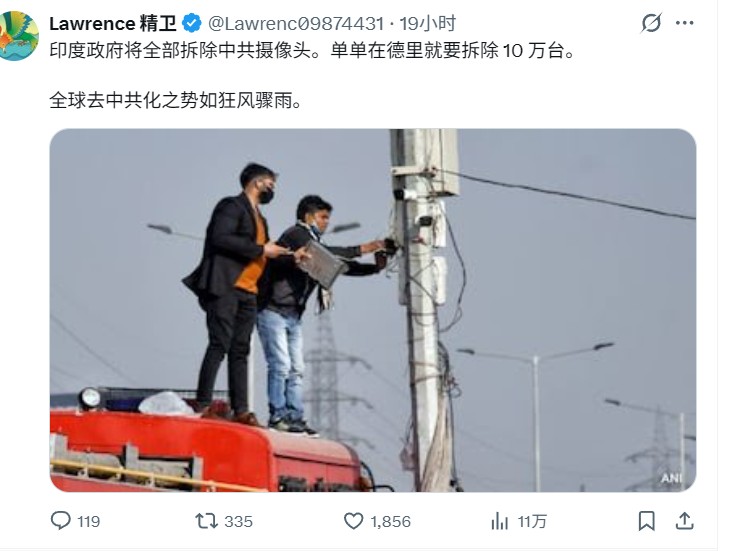This screenshot has width=730, height=551.
Task: Bookmark this post
Action: point(646,521)
